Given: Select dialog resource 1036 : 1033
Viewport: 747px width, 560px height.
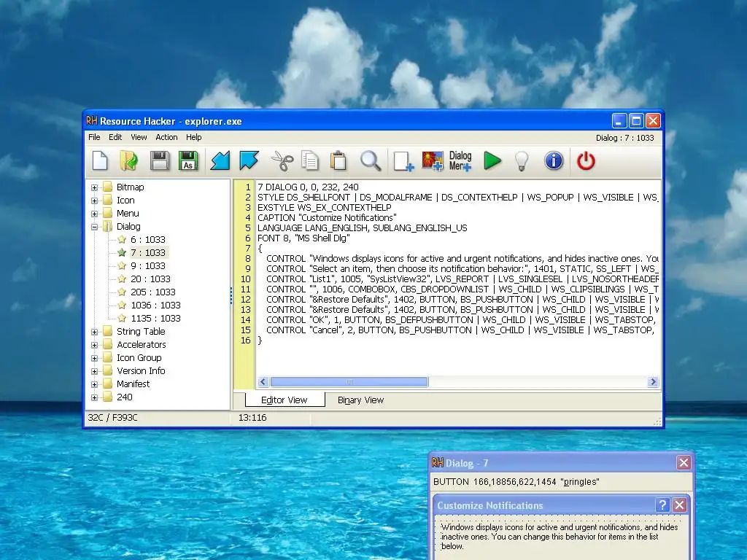Looking at the screenshot, I should coord(155,306).
